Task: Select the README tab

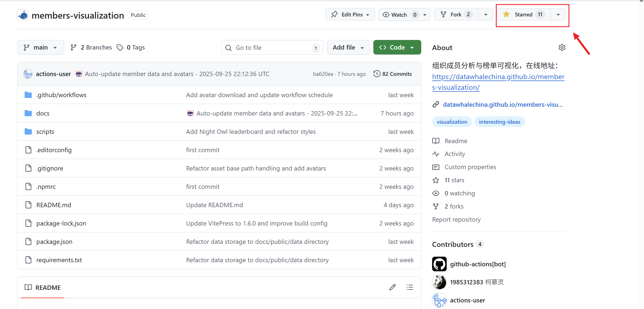Action: click(x=43, y=287)
